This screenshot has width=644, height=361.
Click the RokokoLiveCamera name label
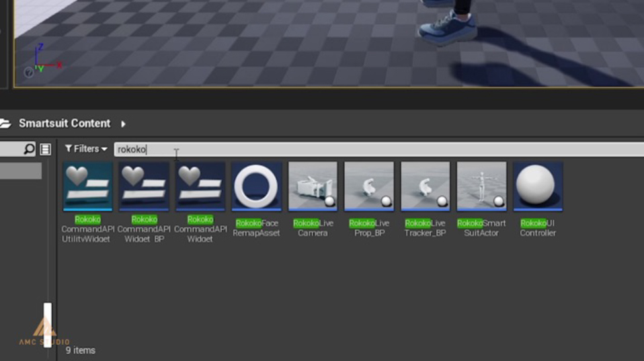coord(313,228)
